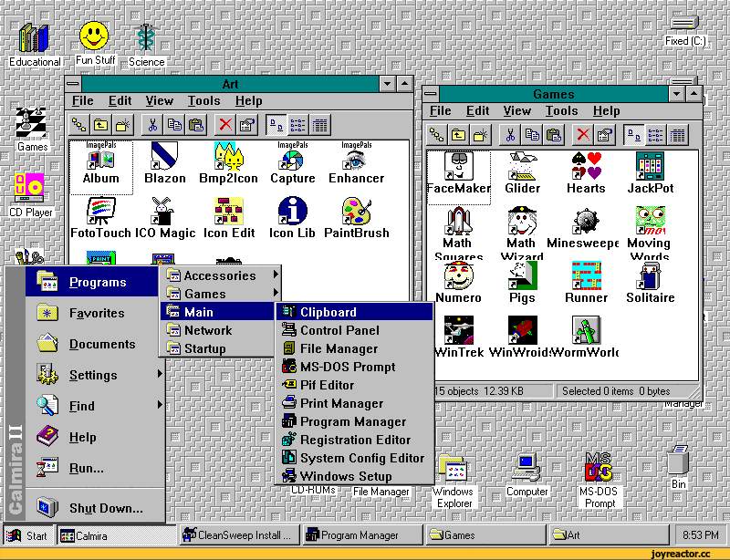
Task: Select the JackPot slot machine icon
Action: tap(650, 173)
